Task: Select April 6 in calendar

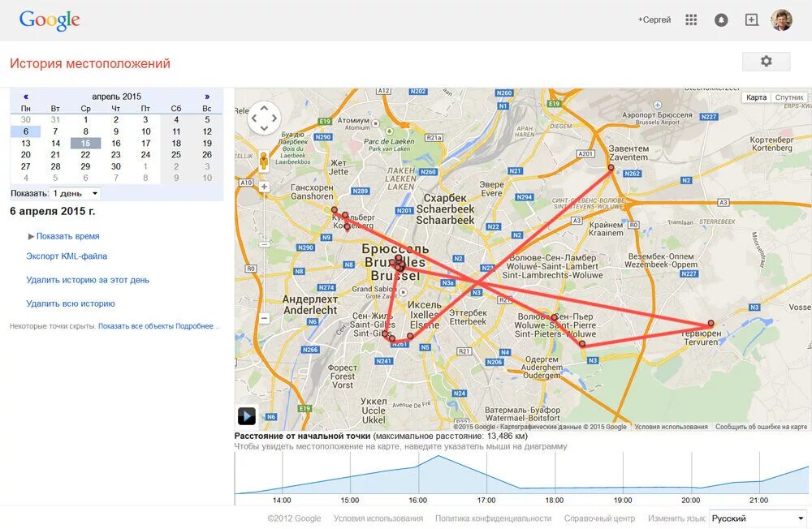Action: point(26,131)
